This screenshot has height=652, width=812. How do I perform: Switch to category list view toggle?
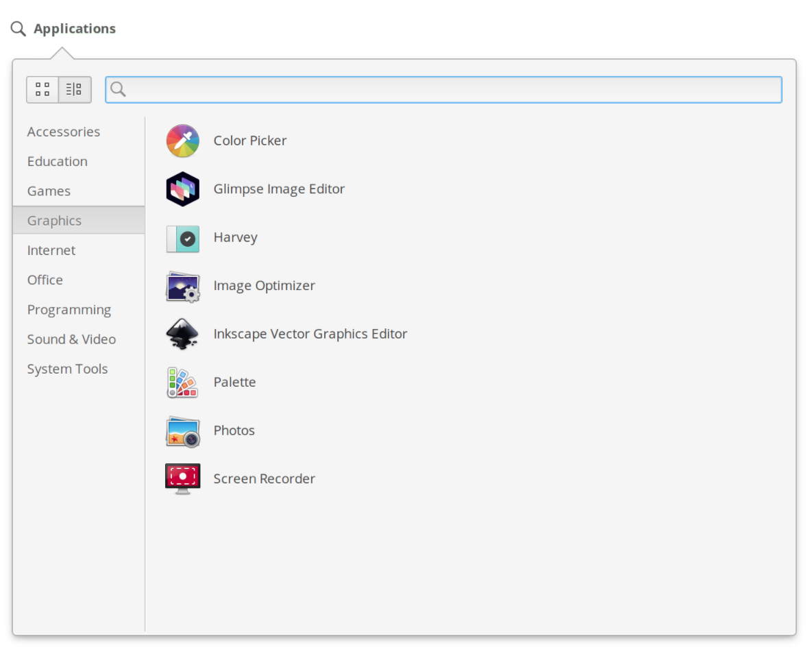pos(75,90)
